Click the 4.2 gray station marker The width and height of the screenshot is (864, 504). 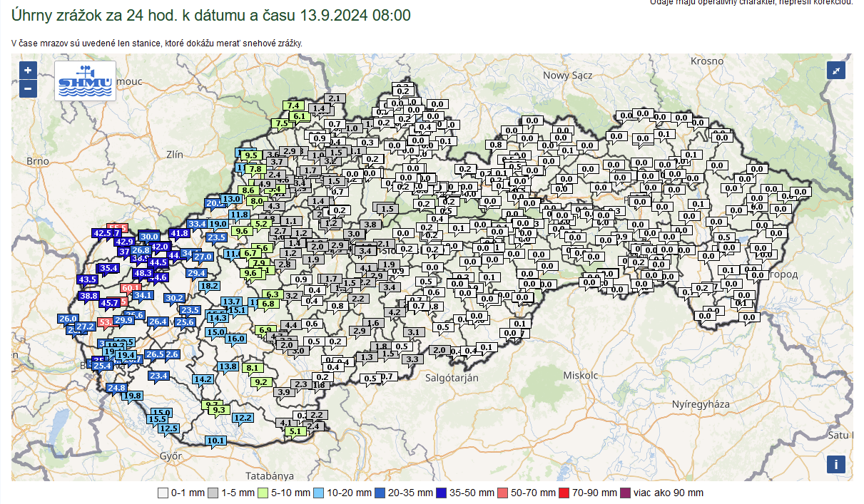pyautogui.click(x=395, y=312)
